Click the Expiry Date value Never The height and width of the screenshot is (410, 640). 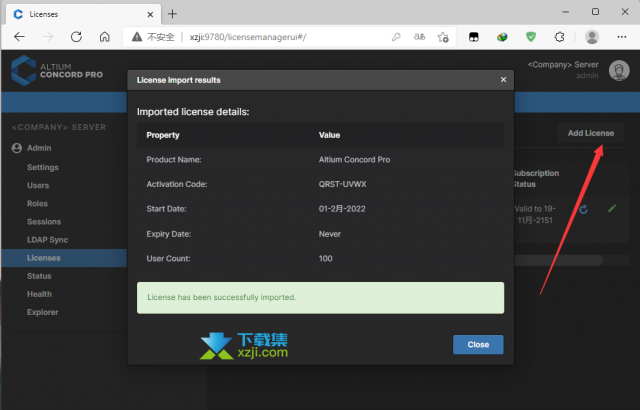point(330,234)
